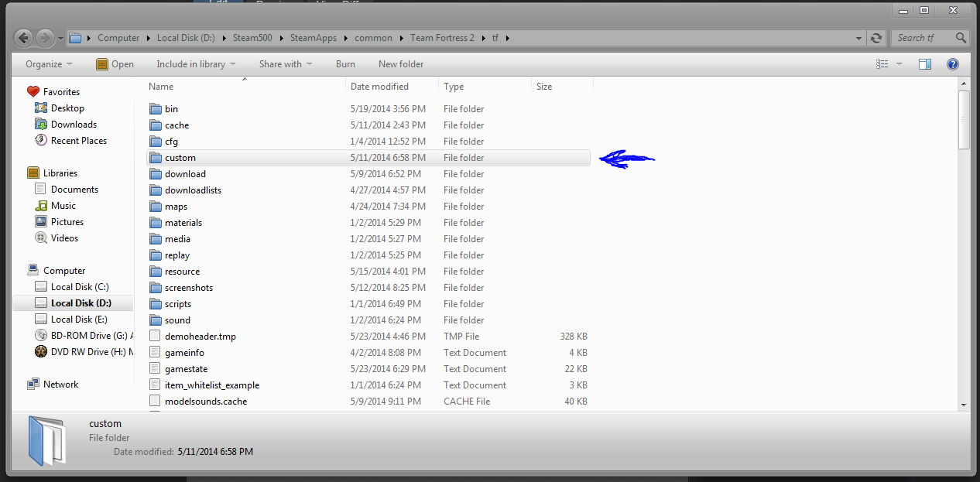Refresh the folder with the refresh icon
This screenshot has height=482, width=980.
coord(876,37)
